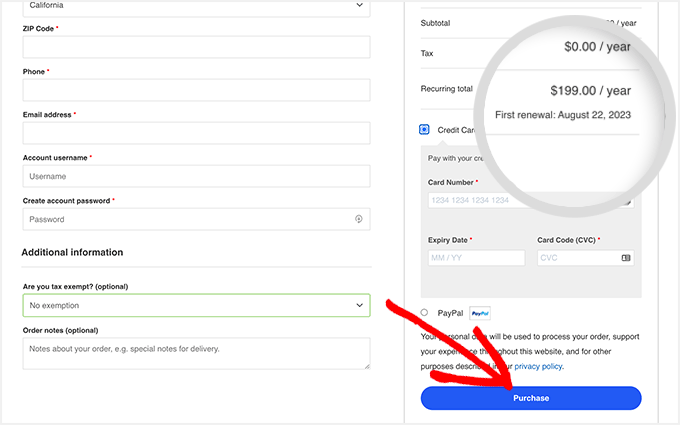Open the tax exempt dropdown
Viewport: 680px width, 425px height.
click(196, 305)
